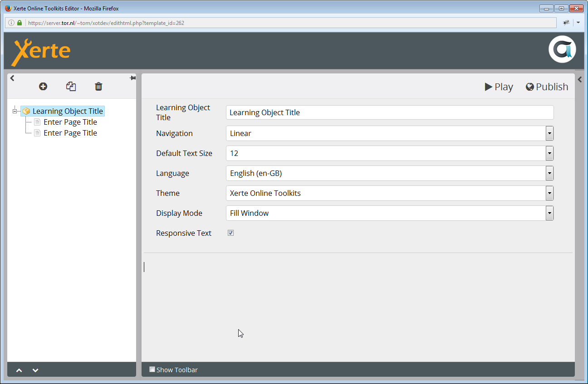The height and width of the screenshot is (384, 588).
Task: Click the green padlock security icon
Action: [x=20, y=23]
